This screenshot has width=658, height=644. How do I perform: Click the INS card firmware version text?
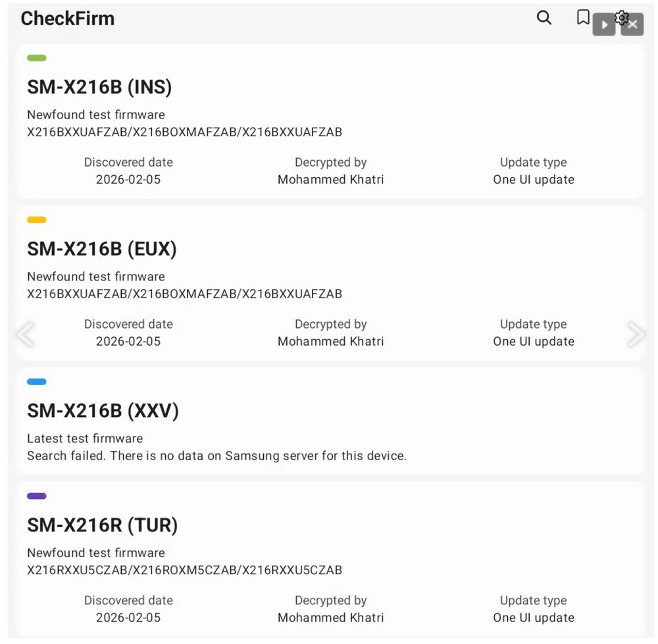184,132
